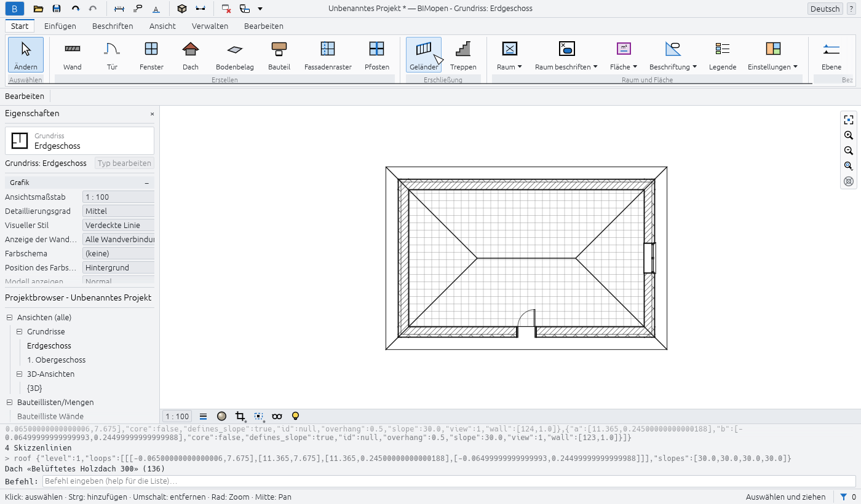Toggle crop region visibility in view bar

point(259,416)
